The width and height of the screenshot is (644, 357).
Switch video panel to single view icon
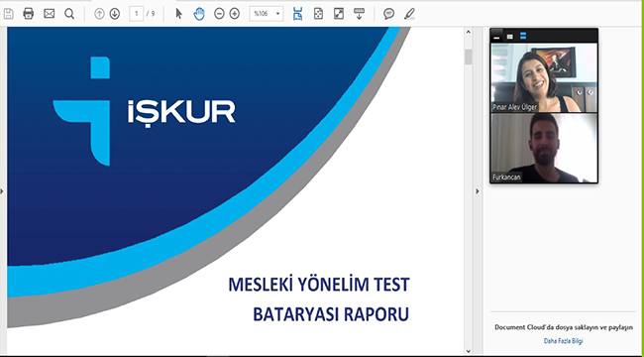509,36
